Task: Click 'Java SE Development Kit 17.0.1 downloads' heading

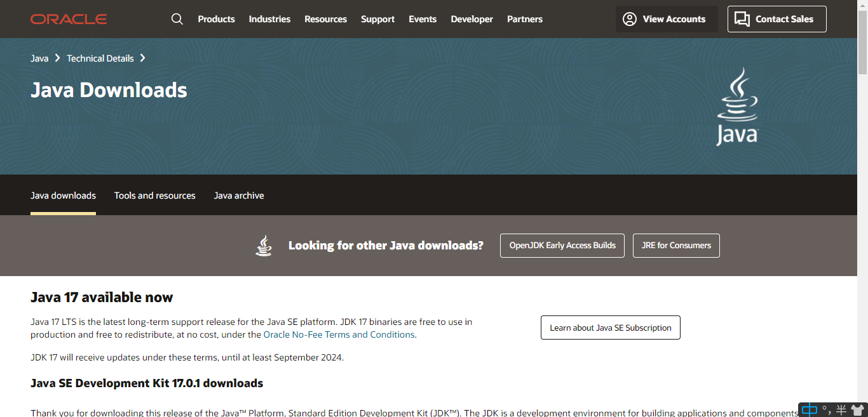Action: [x=147, y=383]
